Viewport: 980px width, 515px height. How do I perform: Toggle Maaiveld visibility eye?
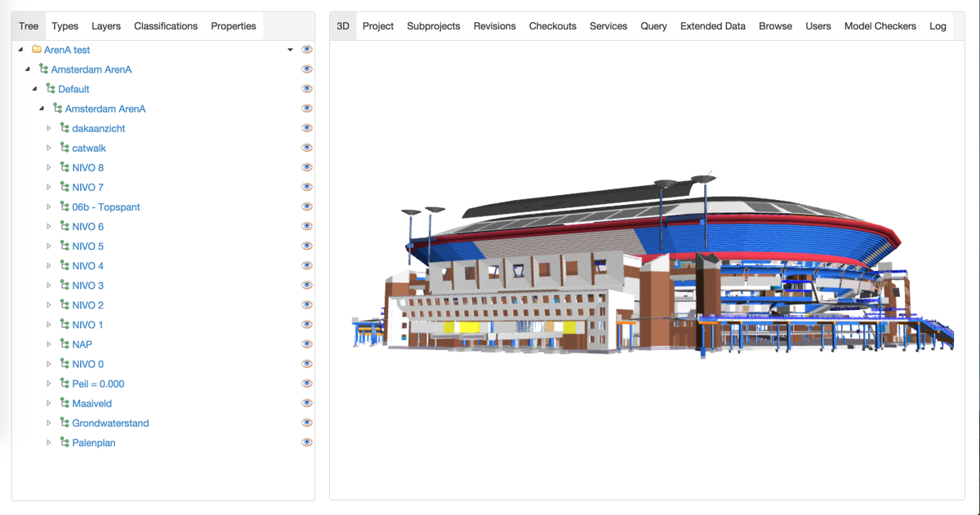pyautogui.click(x=307, y=402)
